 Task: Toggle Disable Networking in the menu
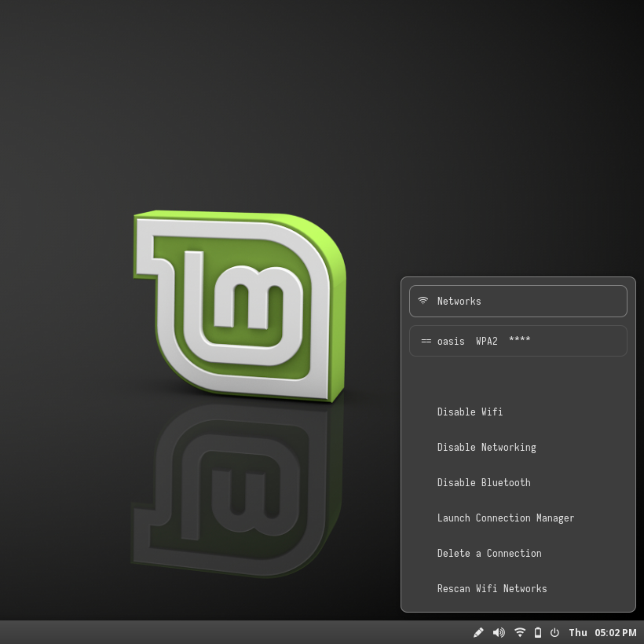point(486,447)
